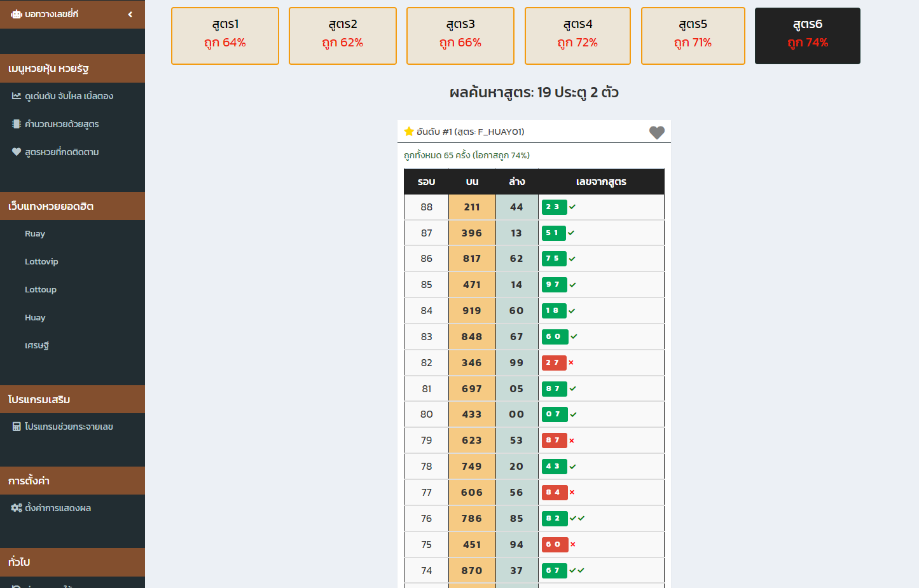919x588 pixels.
Task: Open the Lottovip link
Action: [x=41, y=261]
